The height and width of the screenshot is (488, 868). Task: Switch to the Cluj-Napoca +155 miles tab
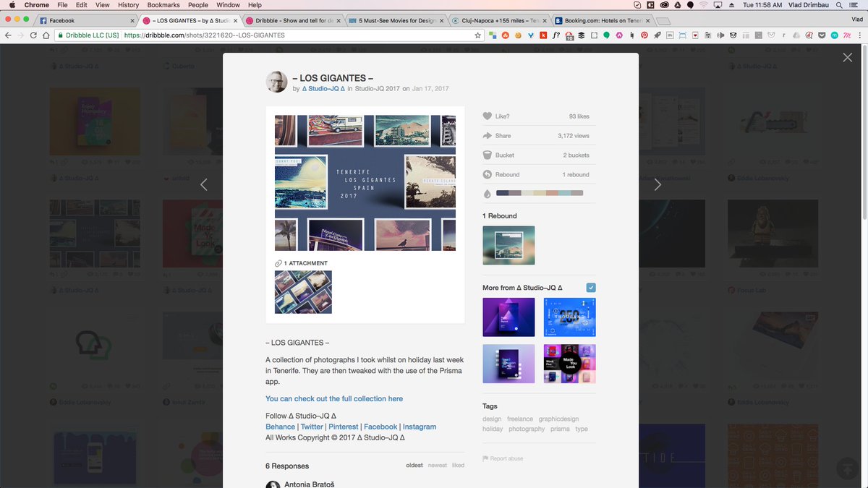(498, 21)
